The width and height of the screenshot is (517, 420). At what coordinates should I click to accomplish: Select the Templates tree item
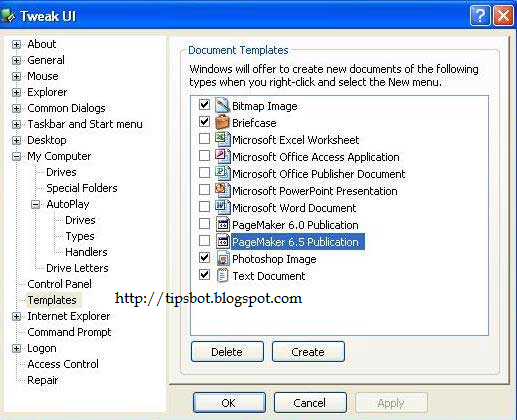pos(52,300)
